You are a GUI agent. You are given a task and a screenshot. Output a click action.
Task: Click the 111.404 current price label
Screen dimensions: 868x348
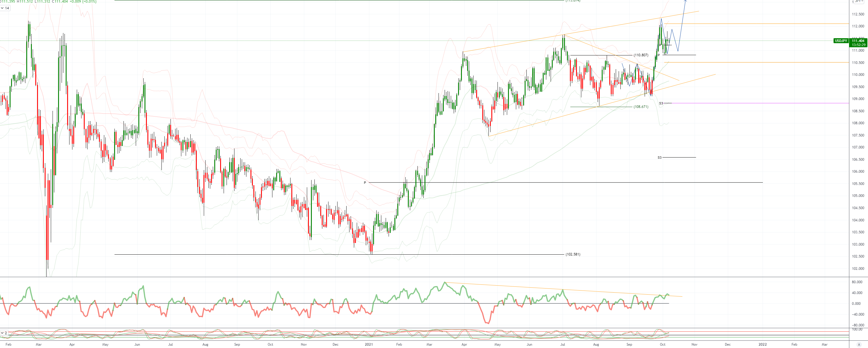[858, 41]
